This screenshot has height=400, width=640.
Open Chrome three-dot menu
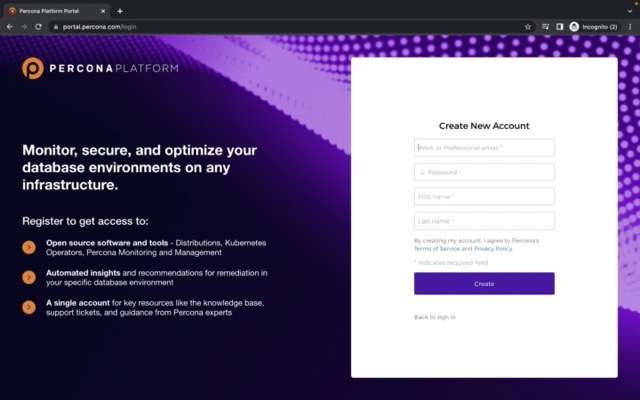[x=630, y=27]
